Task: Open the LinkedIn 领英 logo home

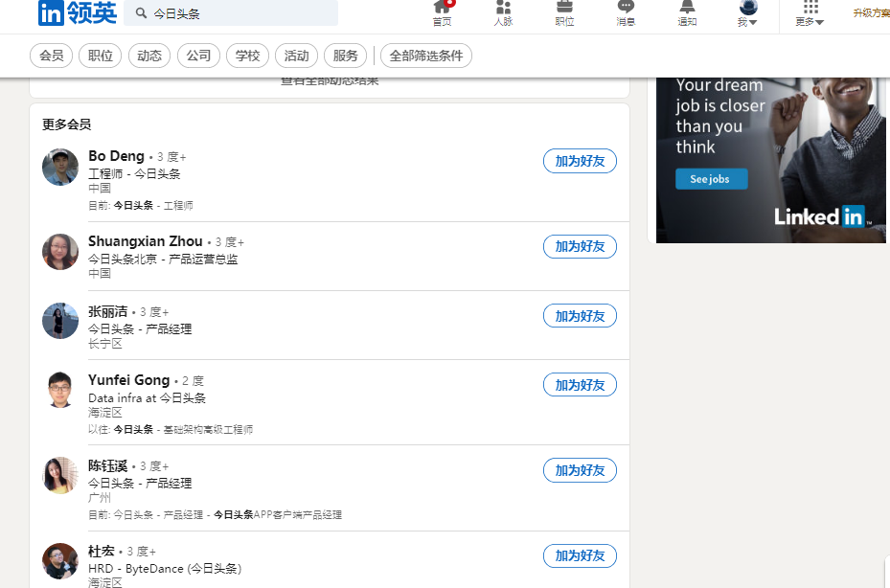Action: point(78,12)
